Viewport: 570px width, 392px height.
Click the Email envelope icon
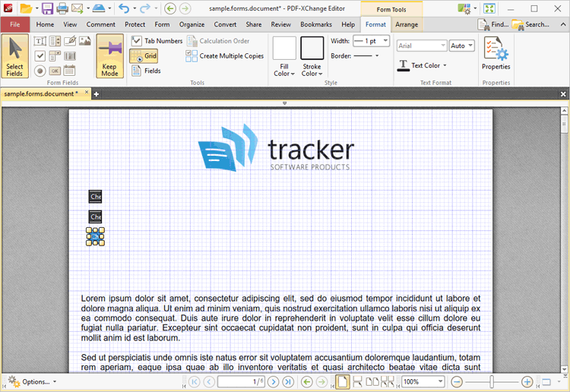coord(77,8)
